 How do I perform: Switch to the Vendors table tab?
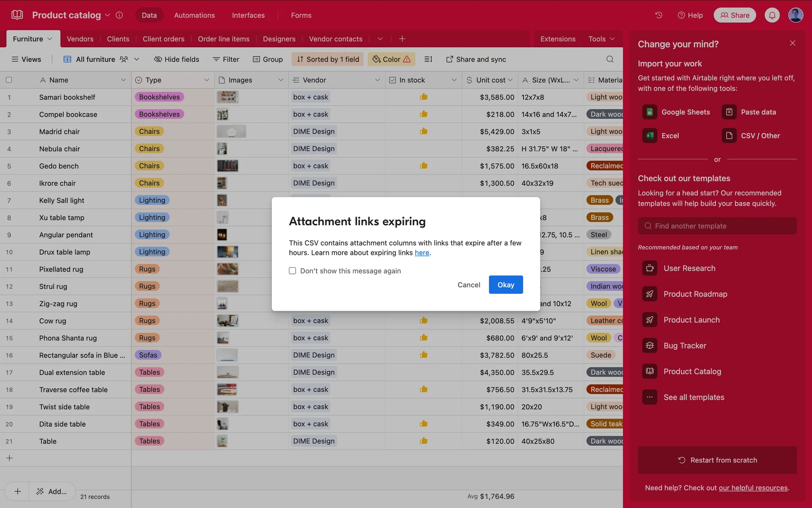tap(80, 39)
